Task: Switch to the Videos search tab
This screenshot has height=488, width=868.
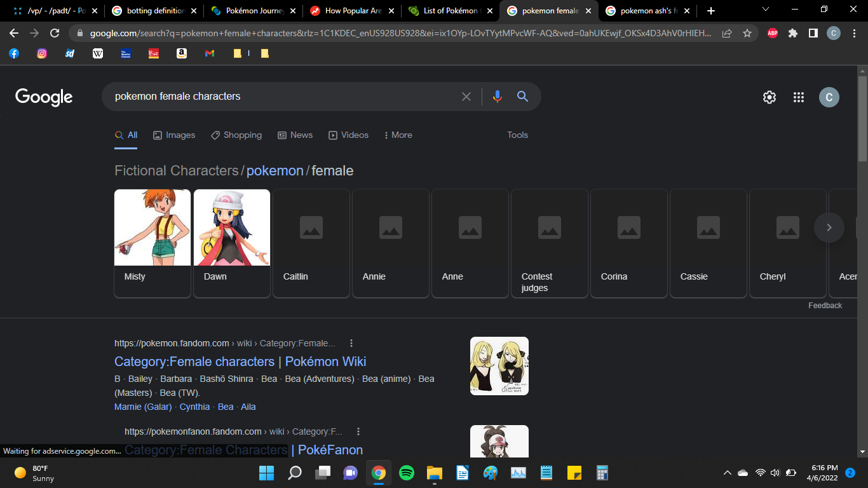Action: click(x=348, y=135)
